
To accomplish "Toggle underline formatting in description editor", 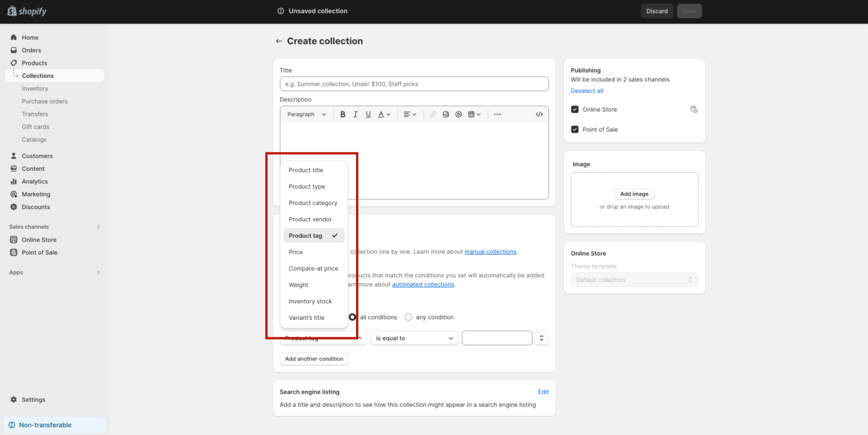I will tap(368, 114).
